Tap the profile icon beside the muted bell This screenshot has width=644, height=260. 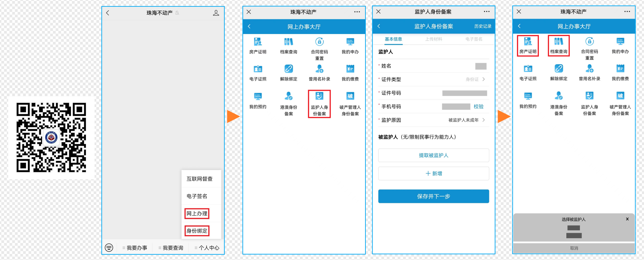click(216, 13)
